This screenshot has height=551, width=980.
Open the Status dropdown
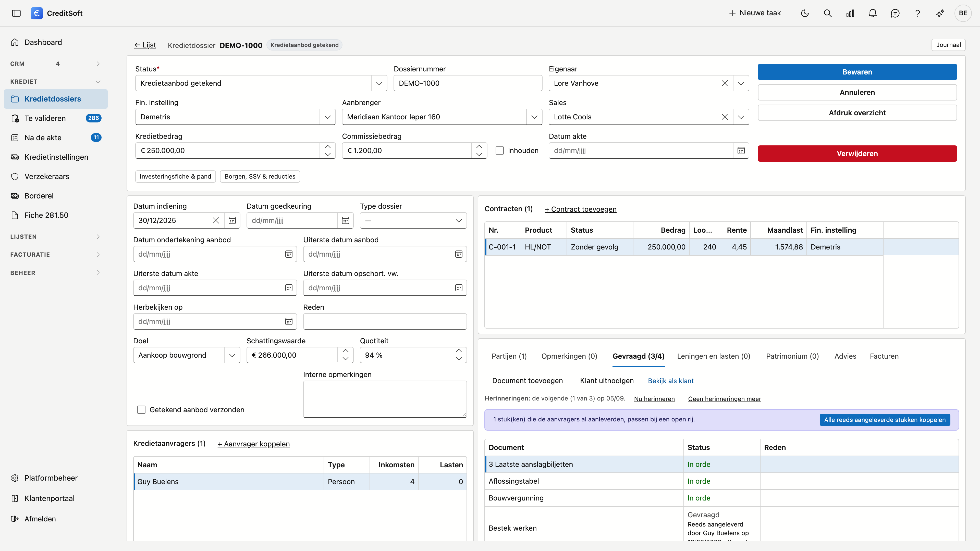tap(261, 83)
